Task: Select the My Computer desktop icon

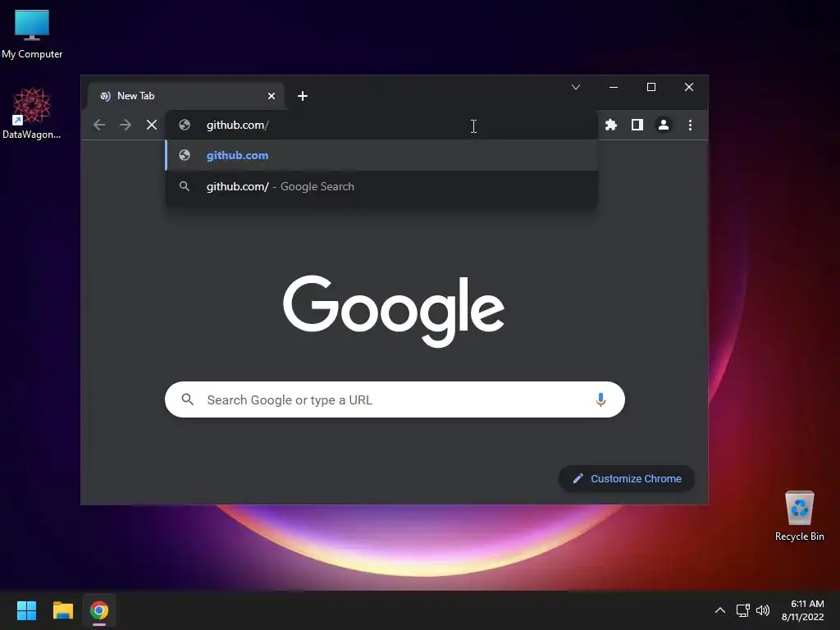Action: [x=32, y=34]
